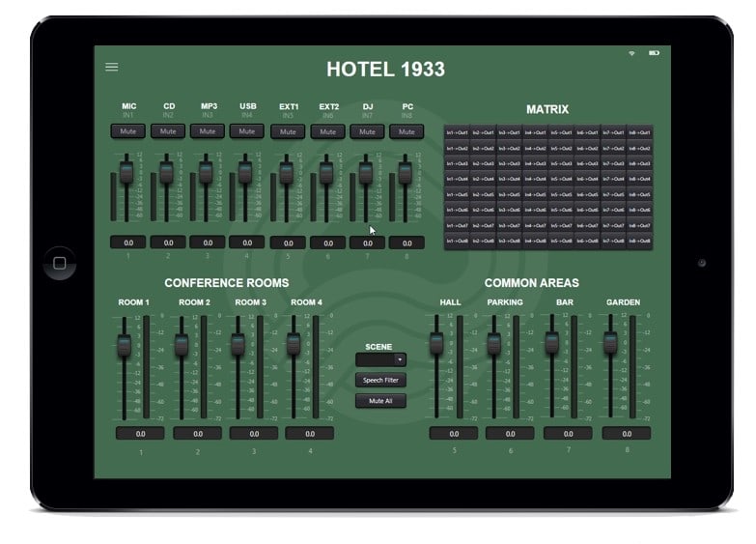
Task: Open the hamburger menu icon
Action: [x=112, y=67]
